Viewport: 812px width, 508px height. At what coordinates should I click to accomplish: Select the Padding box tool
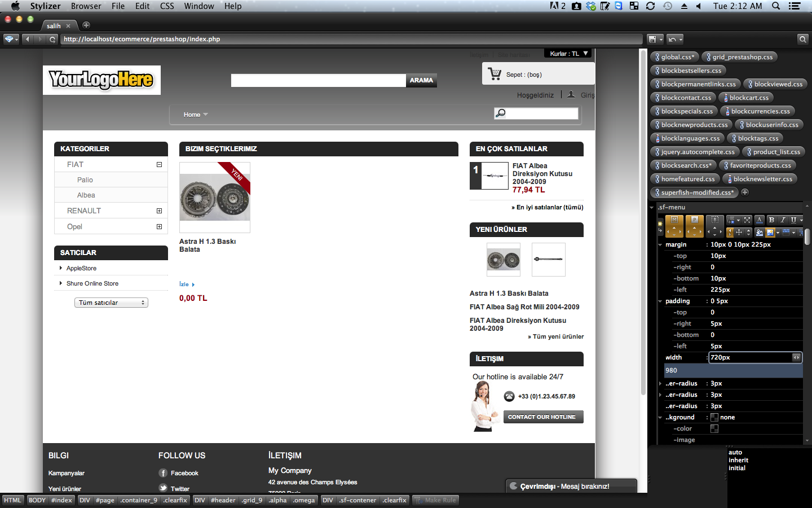point(695,226)
